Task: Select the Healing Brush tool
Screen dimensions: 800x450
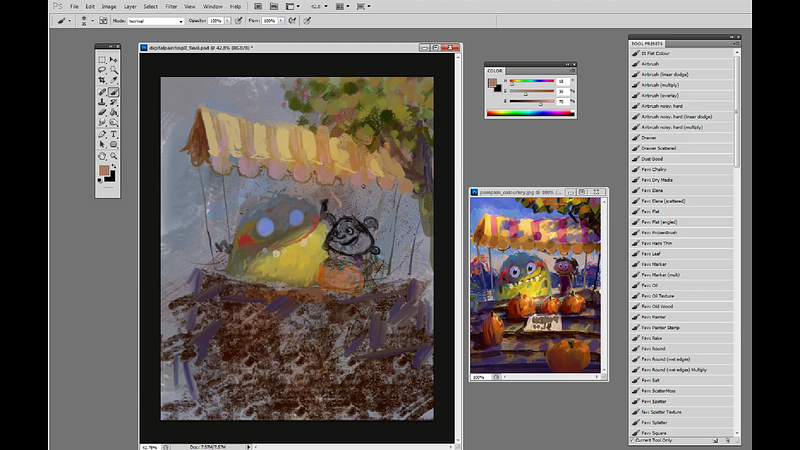Action: 102,92
